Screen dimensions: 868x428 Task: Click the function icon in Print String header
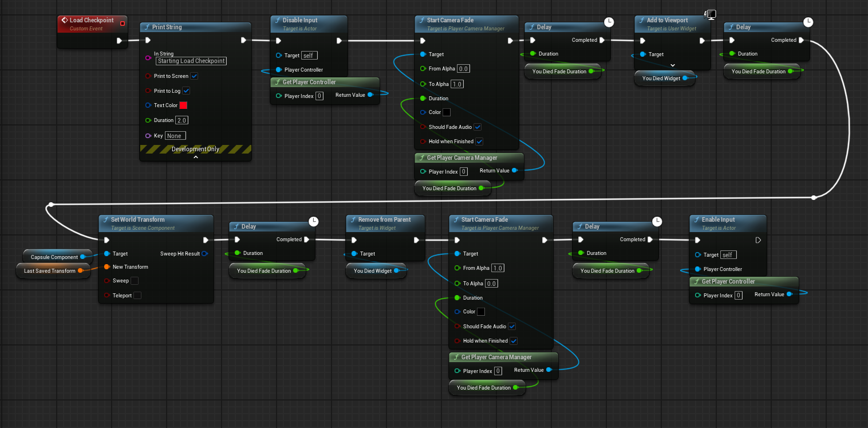pyautogui.click(x=147, y=27)
